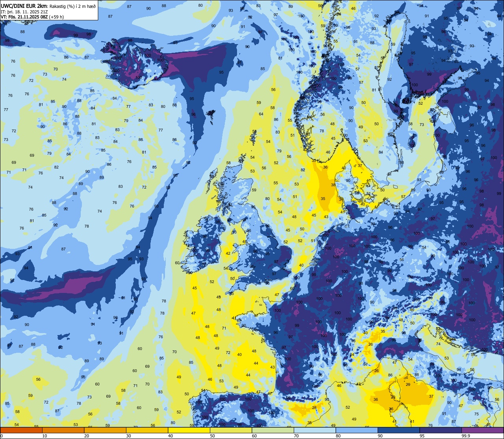Click the legend tick label "80"
This screenshot has width=504, height=439.
click(338, 436)
